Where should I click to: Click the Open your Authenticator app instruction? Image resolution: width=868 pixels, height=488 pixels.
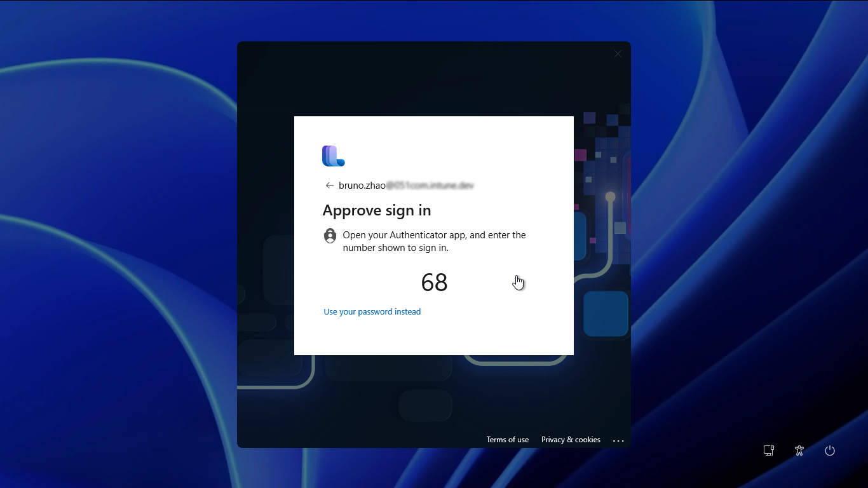pyautogui.click(x=435, y=241)
